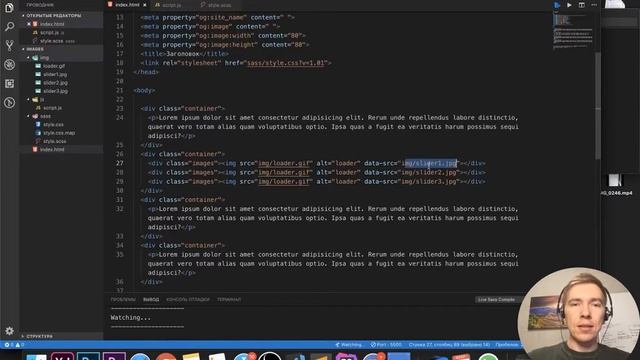The image size is (640, 360).
Task: Open the Output panel tab
Action: click(x=151, y=300)
